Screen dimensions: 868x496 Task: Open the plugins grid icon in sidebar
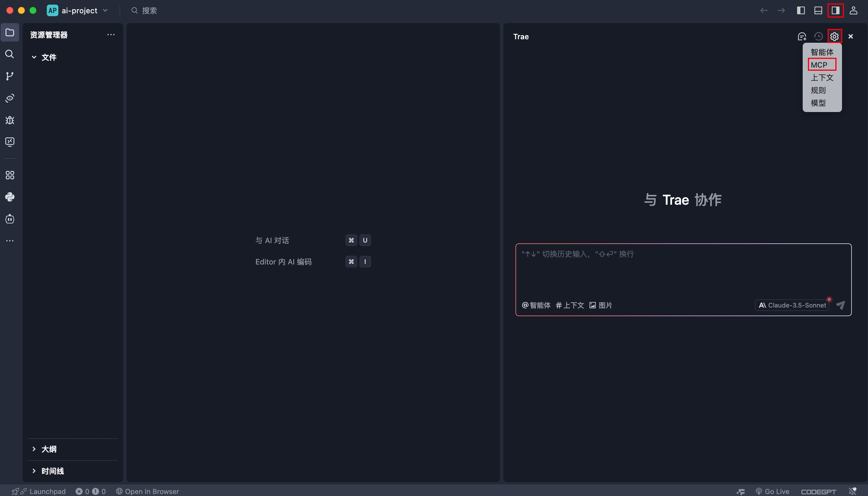(10, 175)
